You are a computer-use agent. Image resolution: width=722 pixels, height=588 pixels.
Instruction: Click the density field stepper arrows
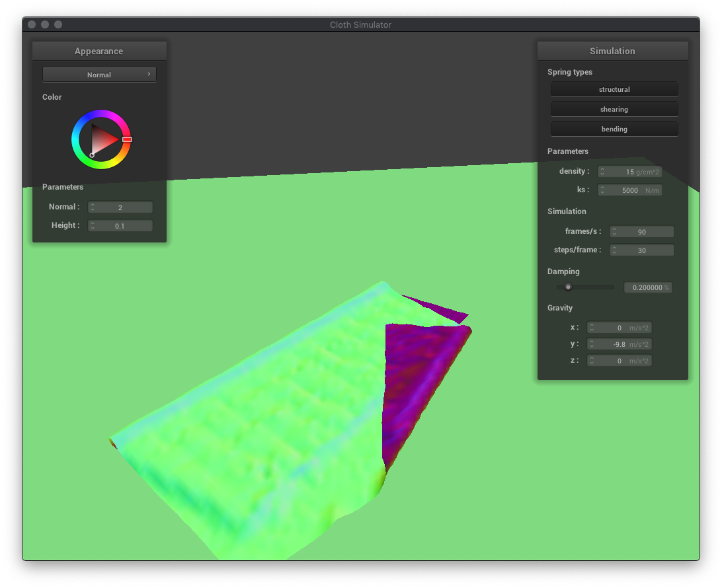602,172
